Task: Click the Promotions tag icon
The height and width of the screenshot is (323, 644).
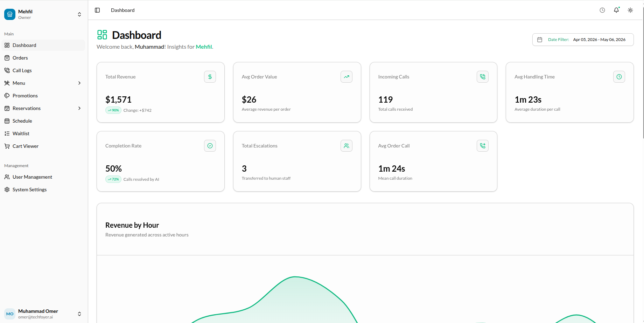Action: coord(7,96)
